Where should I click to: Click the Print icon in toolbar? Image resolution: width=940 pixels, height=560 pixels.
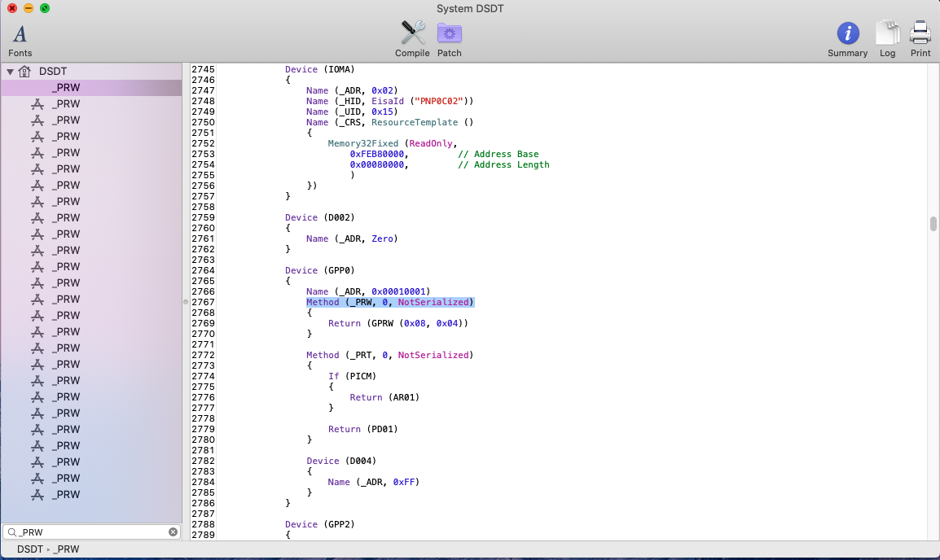[920, 33]
